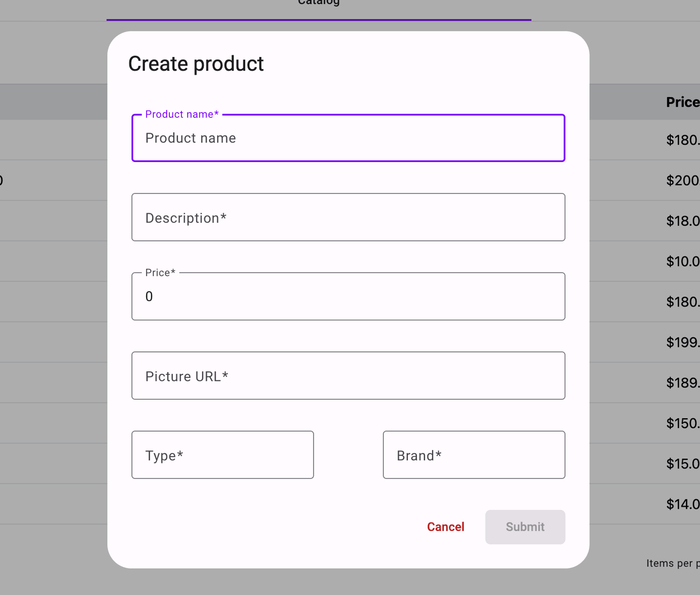The height and width of the screenshot is (595, 700).
Task: Click the $14.0 price cell
Action: [682, 504]
